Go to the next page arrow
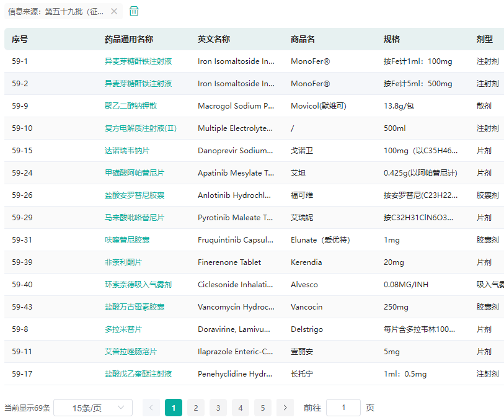 (285, 408)
